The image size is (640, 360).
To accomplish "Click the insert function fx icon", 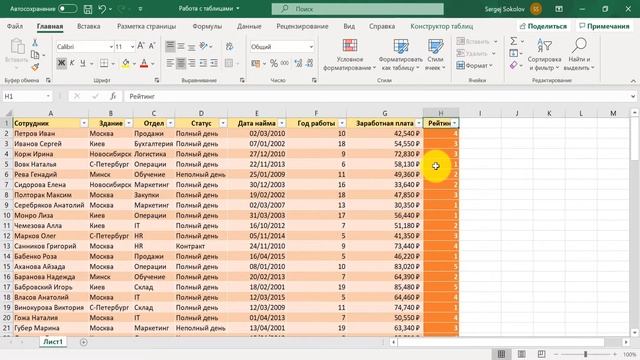I will [x=113, y=96].
